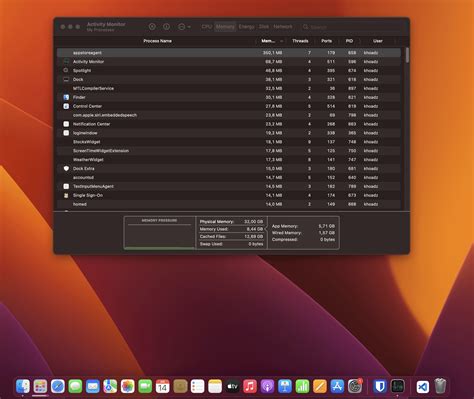474x399 pixels.
Task: Select the WeatherWidget process row
Action: [229, 160]
